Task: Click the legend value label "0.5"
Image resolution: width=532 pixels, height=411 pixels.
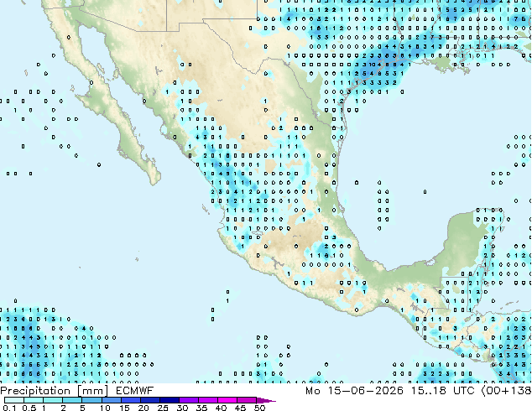Action: coord(29,408)
